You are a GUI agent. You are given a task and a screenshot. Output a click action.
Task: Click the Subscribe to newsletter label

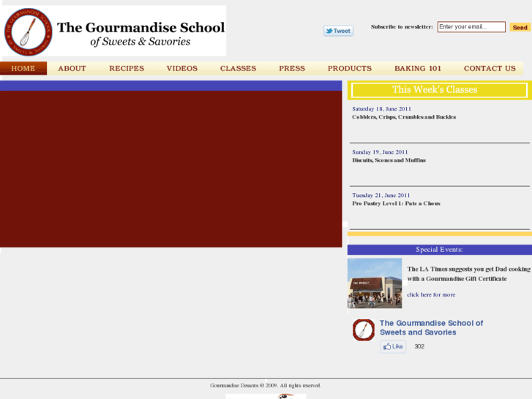point(402,27)
